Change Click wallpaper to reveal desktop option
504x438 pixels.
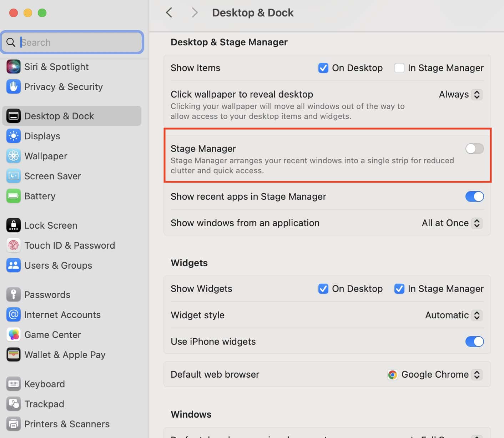point(460,94)
